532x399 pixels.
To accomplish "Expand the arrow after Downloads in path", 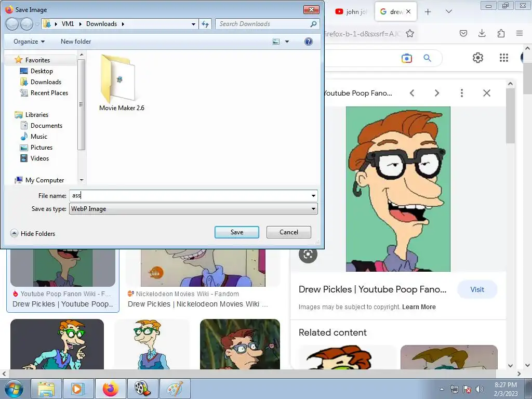I will pos(123,24).
